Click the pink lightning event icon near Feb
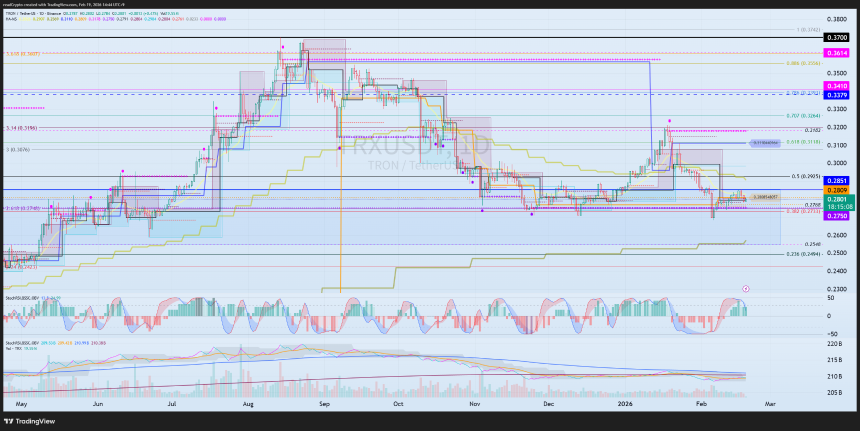 click(x=745, y=288)
